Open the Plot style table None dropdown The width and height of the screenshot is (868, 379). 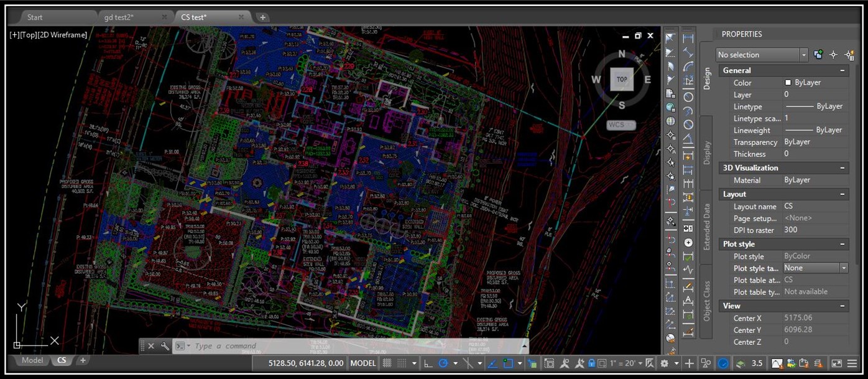click(x=816, y=268)
